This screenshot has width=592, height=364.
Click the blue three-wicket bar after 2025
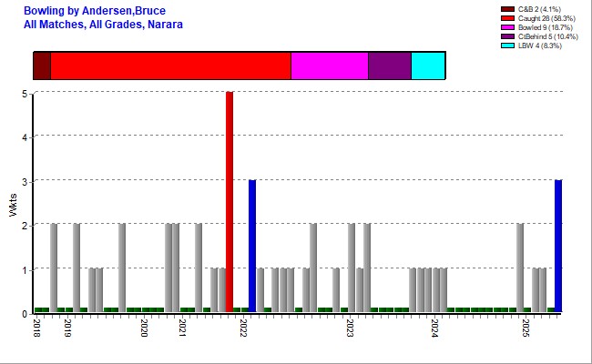coord(558,246)
